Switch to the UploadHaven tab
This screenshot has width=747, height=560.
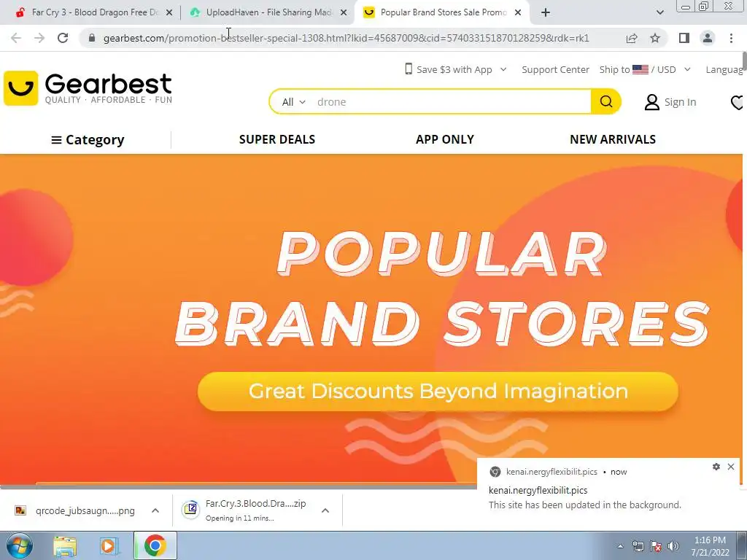tap(268, 12)
